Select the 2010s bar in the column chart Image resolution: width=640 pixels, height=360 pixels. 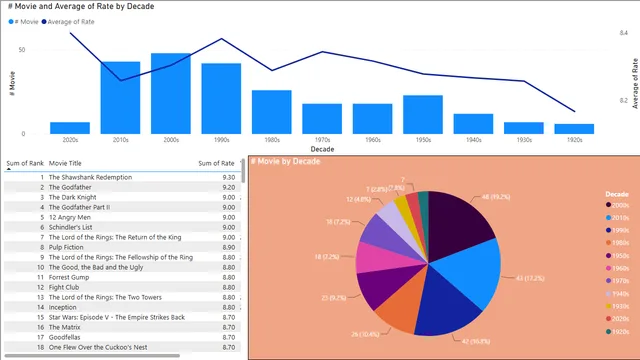click(120, 98)
